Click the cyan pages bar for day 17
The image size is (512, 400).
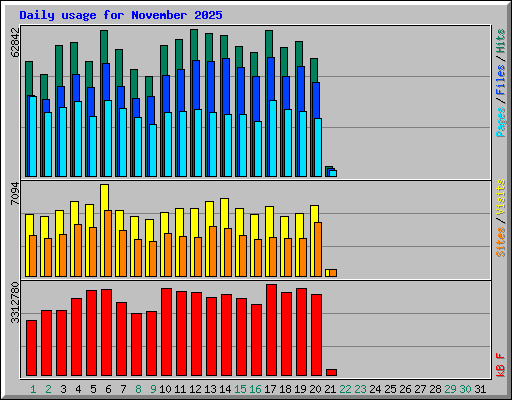coord(273,138)
